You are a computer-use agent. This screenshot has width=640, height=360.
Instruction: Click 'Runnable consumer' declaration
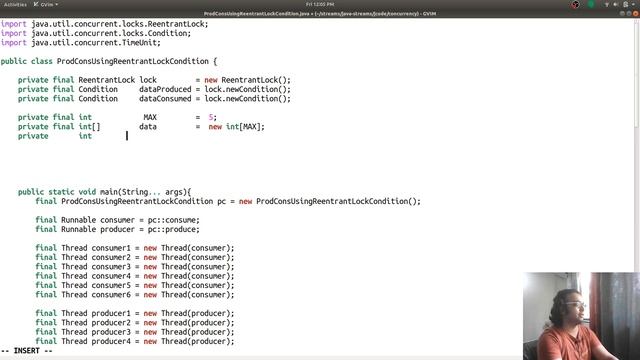pos(98,220)
